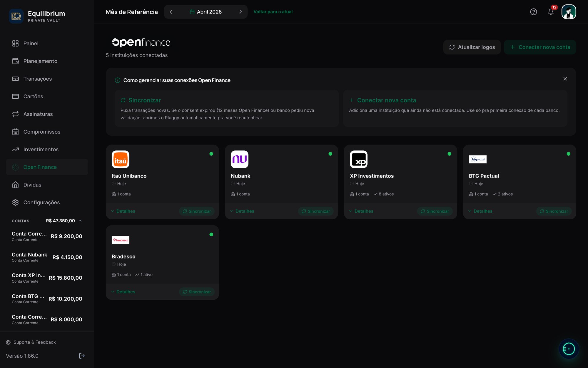Sync the XP Investimentos connection

pyautogui.click(x=435, y=211)
